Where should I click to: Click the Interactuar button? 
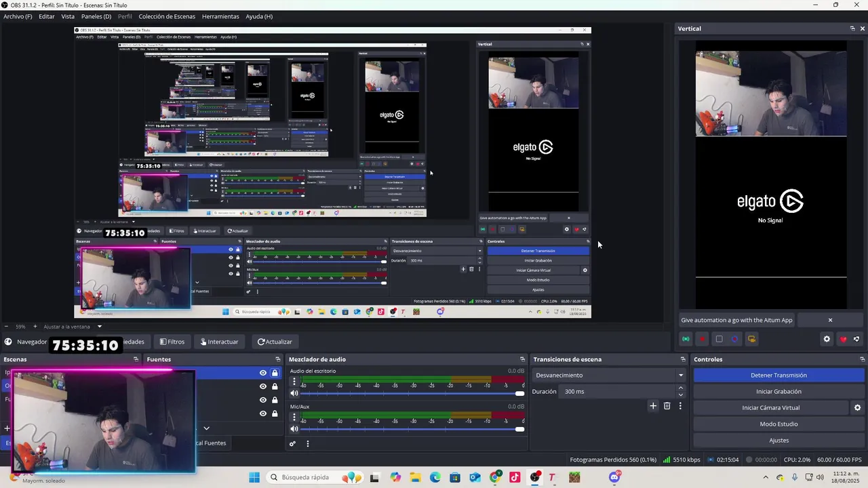(x=219, y=342)
